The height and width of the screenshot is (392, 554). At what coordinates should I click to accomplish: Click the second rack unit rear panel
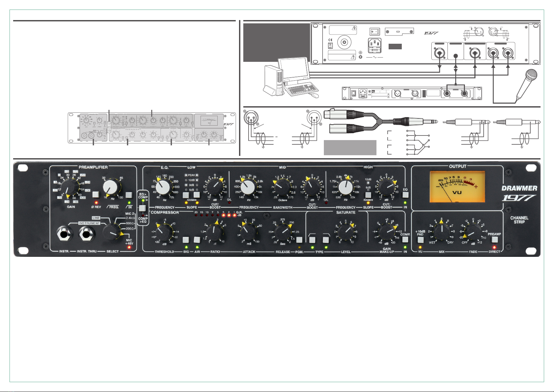pyautogui.click(x=412, y=93)
